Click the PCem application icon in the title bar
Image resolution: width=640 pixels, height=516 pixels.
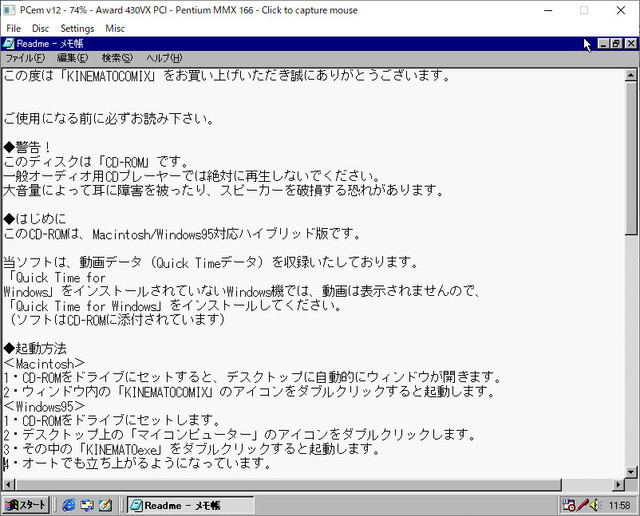9,10
